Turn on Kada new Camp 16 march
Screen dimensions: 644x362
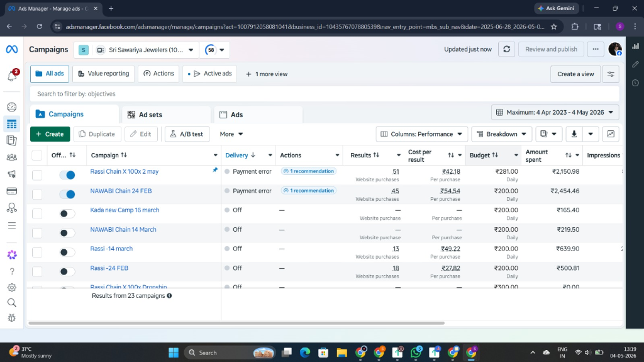(x=67, y=213)
